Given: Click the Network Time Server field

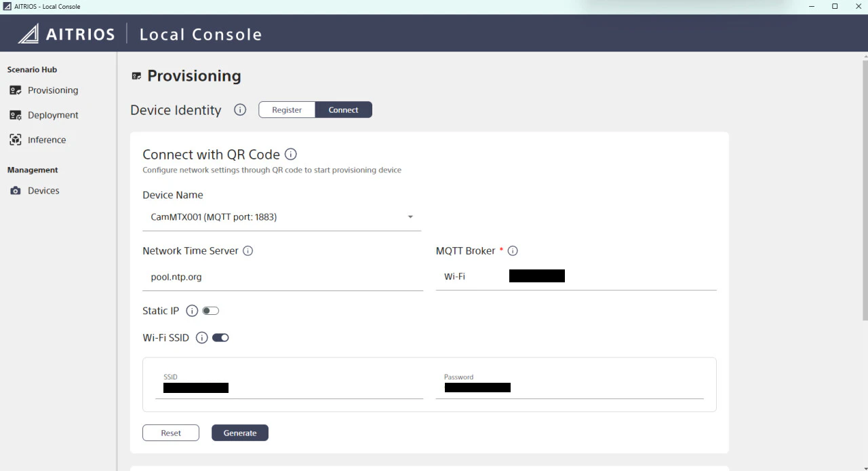Looking at the screenshot, I should [283, 277].
